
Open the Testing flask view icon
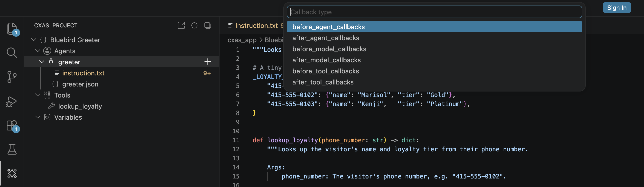click(12, 149)
